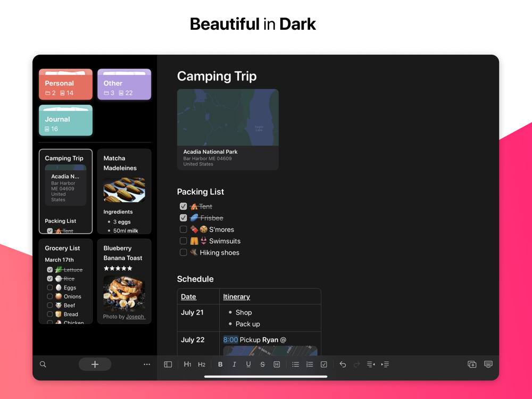Apply Heading 1 (H1) style

point(187,364)
